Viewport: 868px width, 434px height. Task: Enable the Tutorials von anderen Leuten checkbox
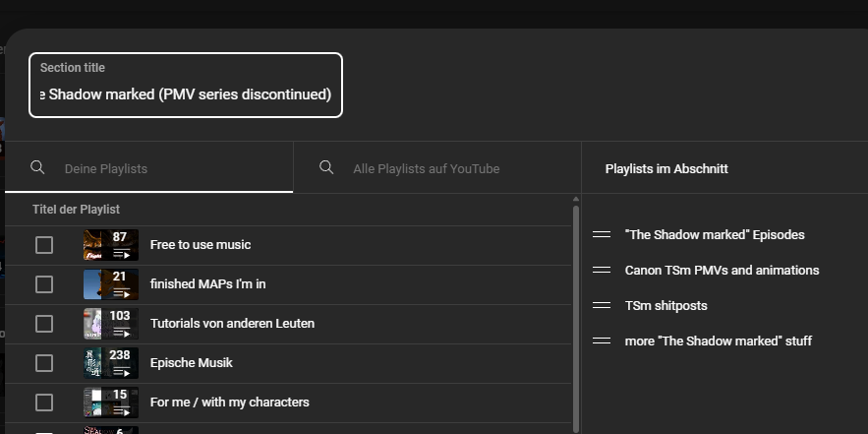click(44, 324)
